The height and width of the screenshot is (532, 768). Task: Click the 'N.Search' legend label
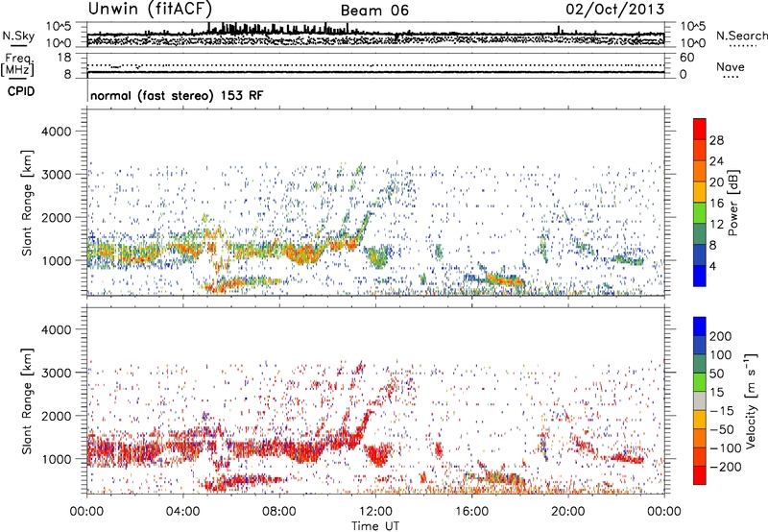pos(741,36)
